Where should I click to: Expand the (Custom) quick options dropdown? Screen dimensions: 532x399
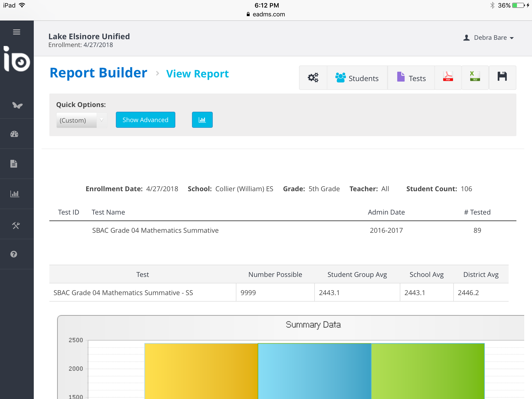pos(81,120)
